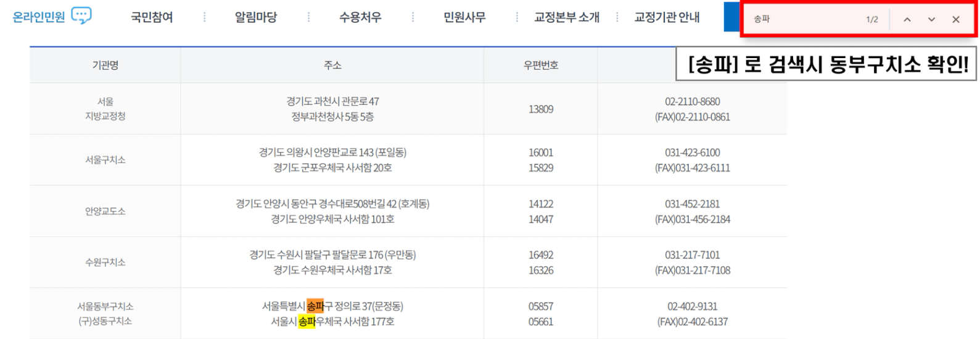Open the 국민참여 menu
The width and height of the screenshot is (980, 339).
pos(152,17)
